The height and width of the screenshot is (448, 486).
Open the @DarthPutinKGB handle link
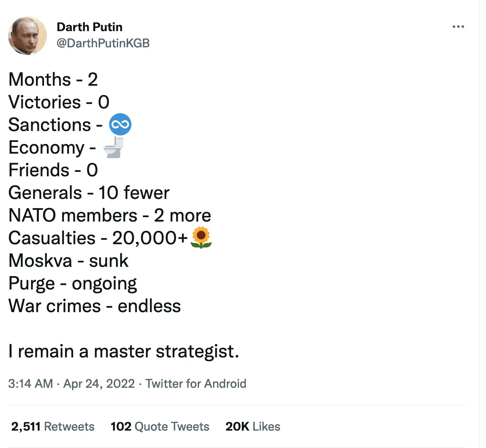(x=103, y=43)
